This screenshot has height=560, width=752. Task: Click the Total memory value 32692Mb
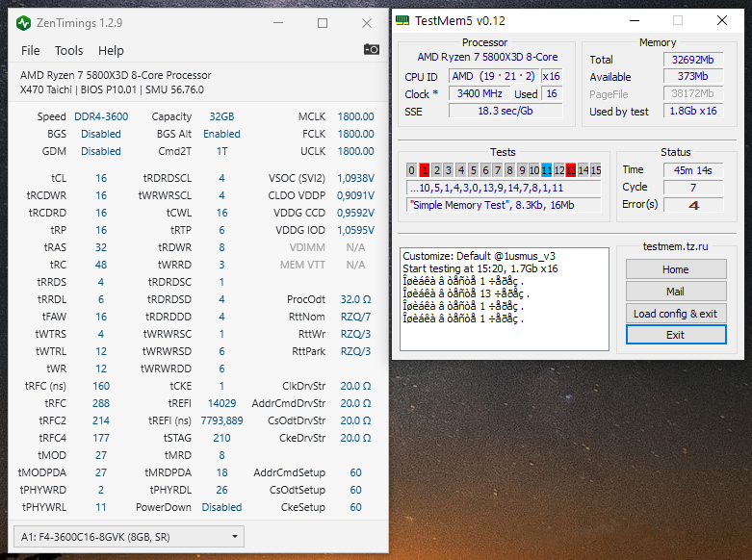(693, 60)
